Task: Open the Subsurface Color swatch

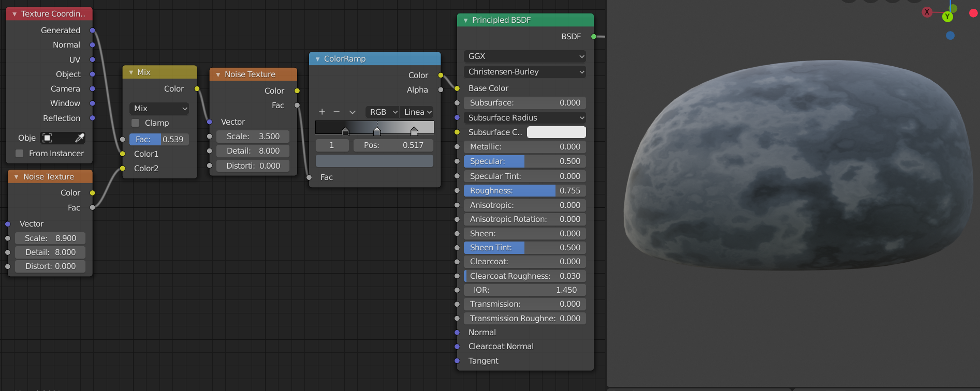Action: [557, 132]
